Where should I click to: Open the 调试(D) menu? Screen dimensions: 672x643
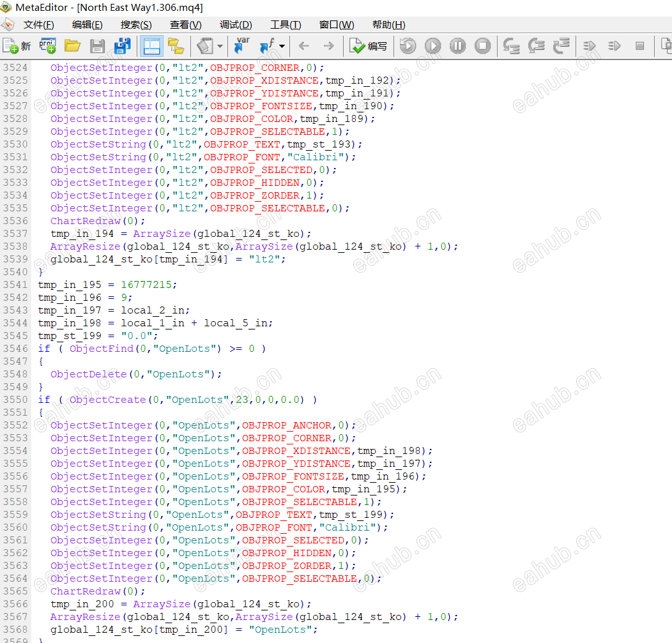click(x=236, y=25)
